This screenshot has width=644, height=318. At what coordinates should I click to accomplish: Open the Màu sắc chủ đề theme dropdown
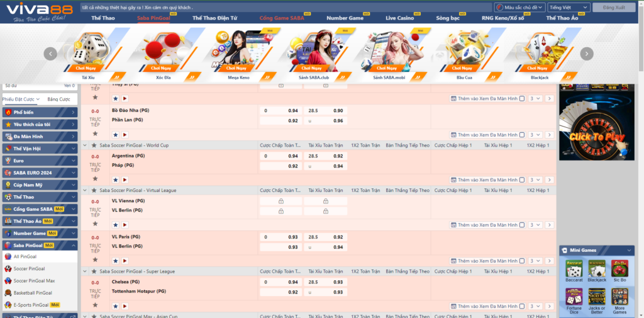pos(519,8)
